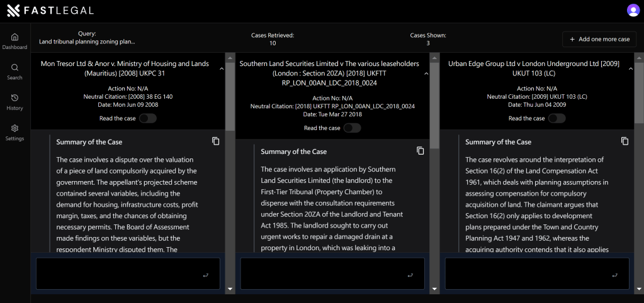Collapse the Southern Land Securities case header

(x=426, y=74)
